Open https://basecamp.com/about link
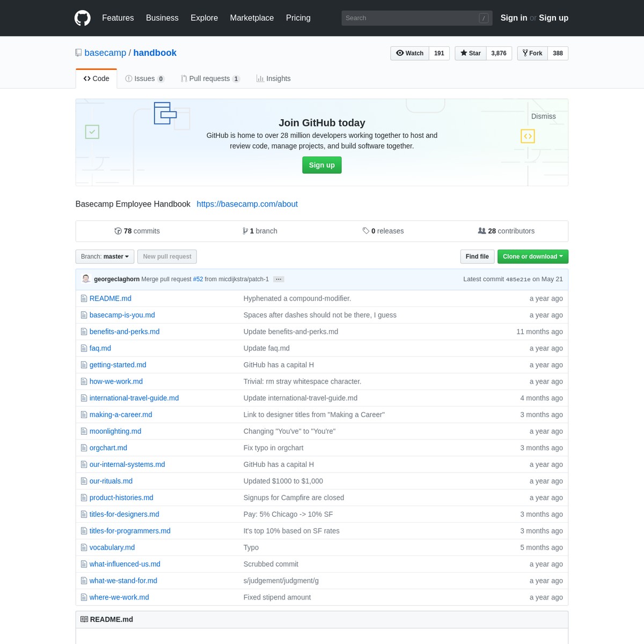 [247, 204]
